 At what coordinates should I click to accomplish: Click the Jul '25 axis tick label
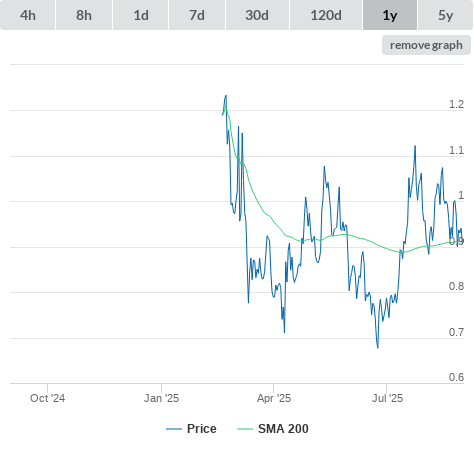pos(387,398)
